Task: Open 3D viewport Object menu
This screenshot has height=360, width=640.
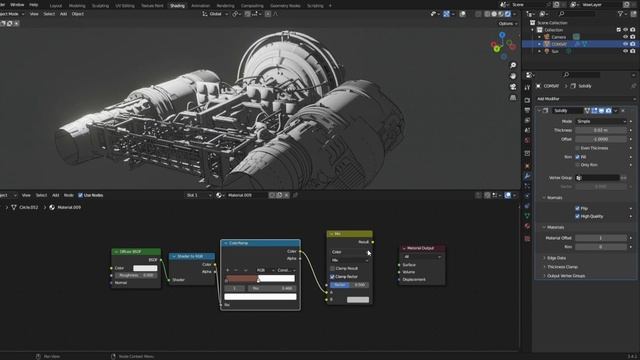Action: pyautogui.click(x=78, y=14)
